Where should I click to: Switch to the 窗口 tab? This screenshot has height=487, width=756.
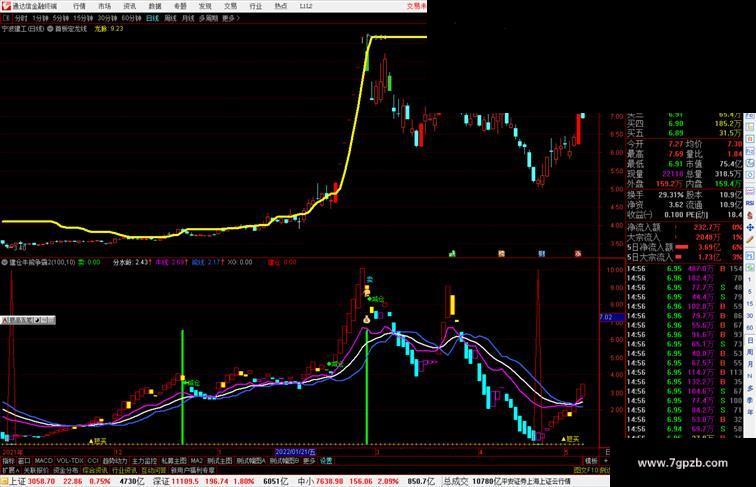coord(24,461)
